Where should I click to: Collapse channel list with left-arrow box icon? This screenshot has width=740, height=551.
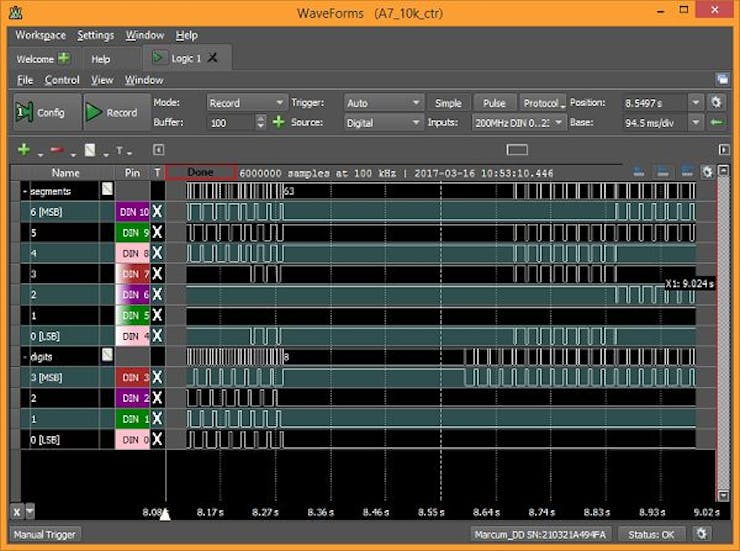coord(159,150)
